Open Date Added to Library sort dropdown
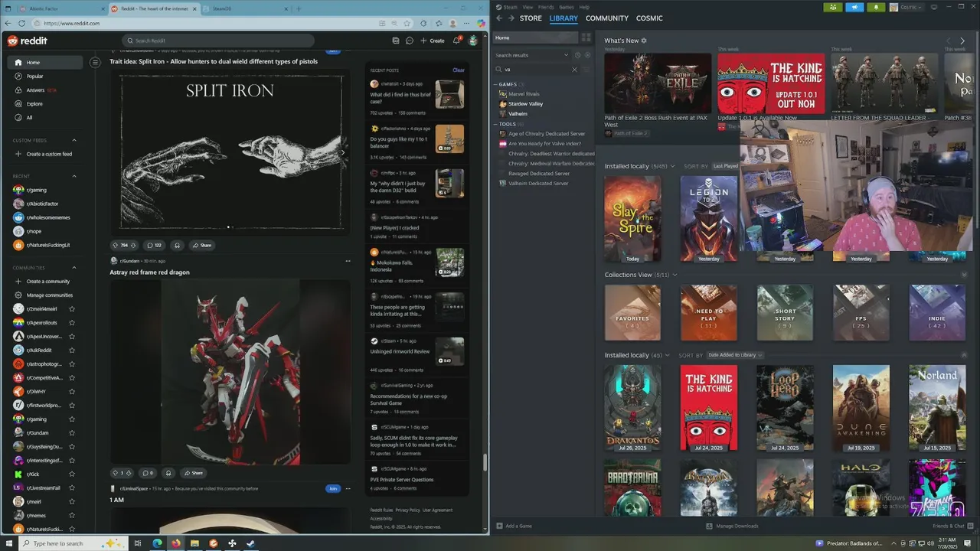 [735, 355]
